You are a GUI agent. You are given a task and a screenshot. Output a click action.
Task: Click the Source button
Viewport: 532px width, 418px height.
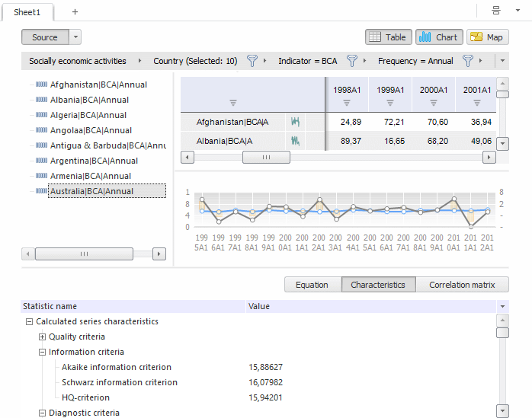pos(45,37)
